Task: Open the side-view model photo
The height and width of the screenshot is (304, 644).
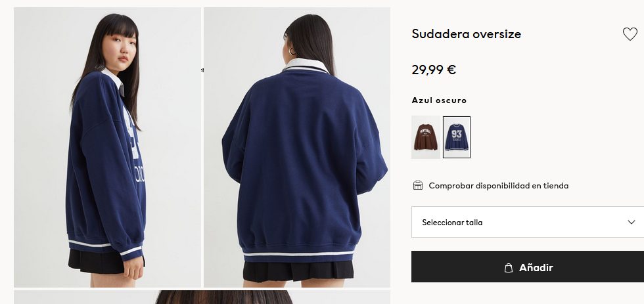Action: point(108,147)
